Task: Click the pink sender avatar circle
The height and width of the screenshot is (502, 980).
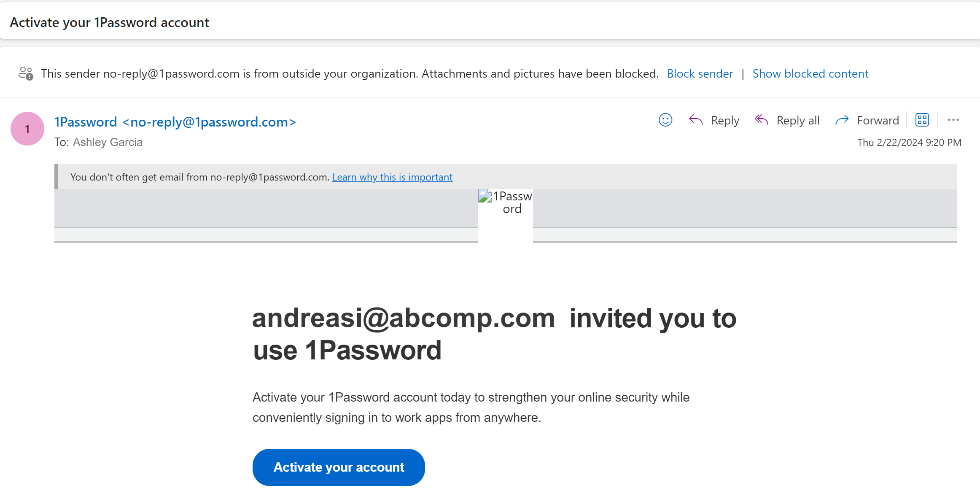Action: click(x=27, y=129)
